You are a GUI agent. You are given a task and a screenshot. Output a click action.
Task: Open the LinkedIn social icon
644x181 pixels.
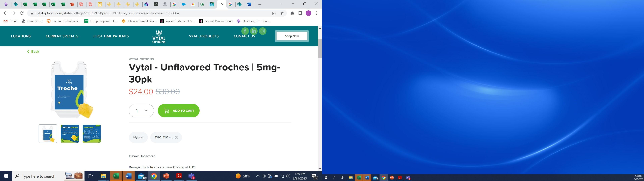[x=254, y=31]
